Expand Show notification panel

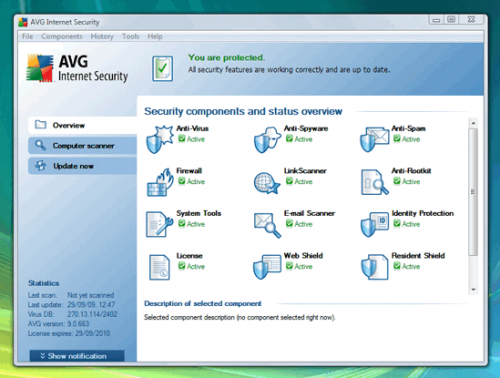point(77,356)
